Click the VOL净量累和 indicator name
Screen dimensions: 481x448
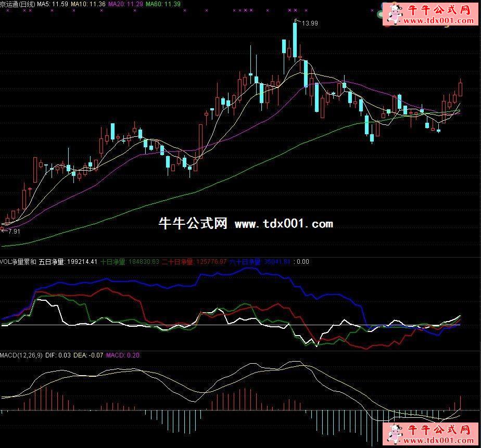click(18, 262)
